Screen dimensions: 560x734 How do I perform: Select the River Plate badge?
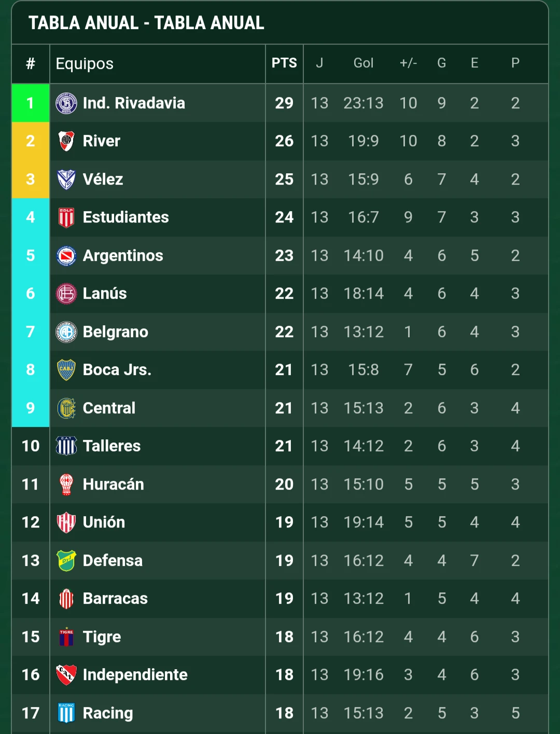[66, 141]
